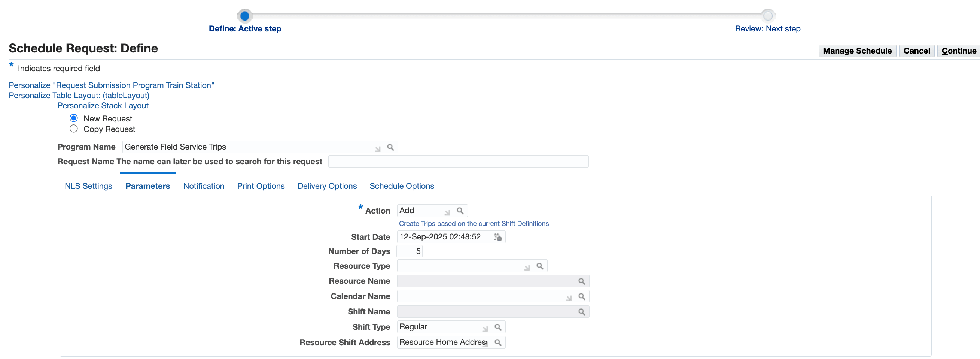Open the Calendar Name search icon
Viewport: 980px width, 359px height.
tap(582, 296)
